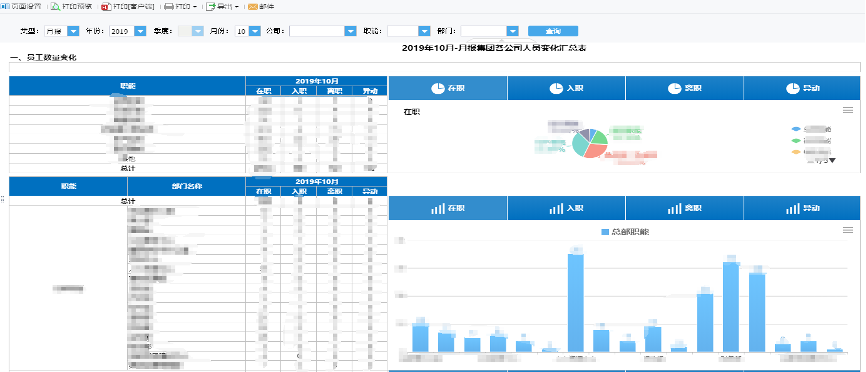Expand the 公司 dropdown list
This screenshot has width=866, height=372.
point(350,31)
